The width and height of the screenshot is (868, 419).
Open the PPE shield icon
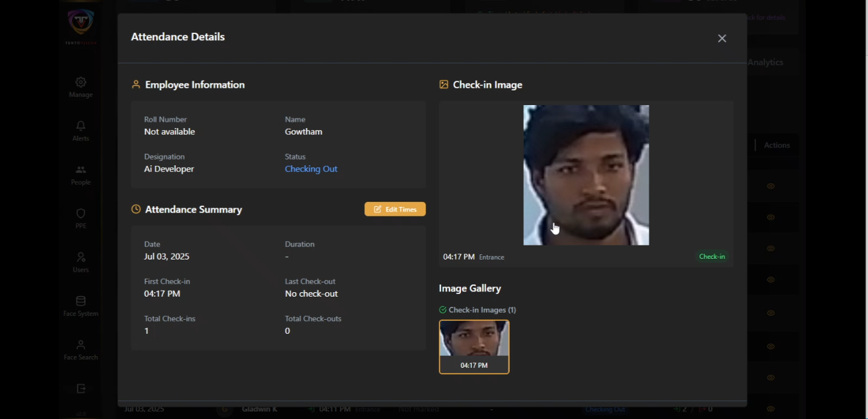click(80, 213)
